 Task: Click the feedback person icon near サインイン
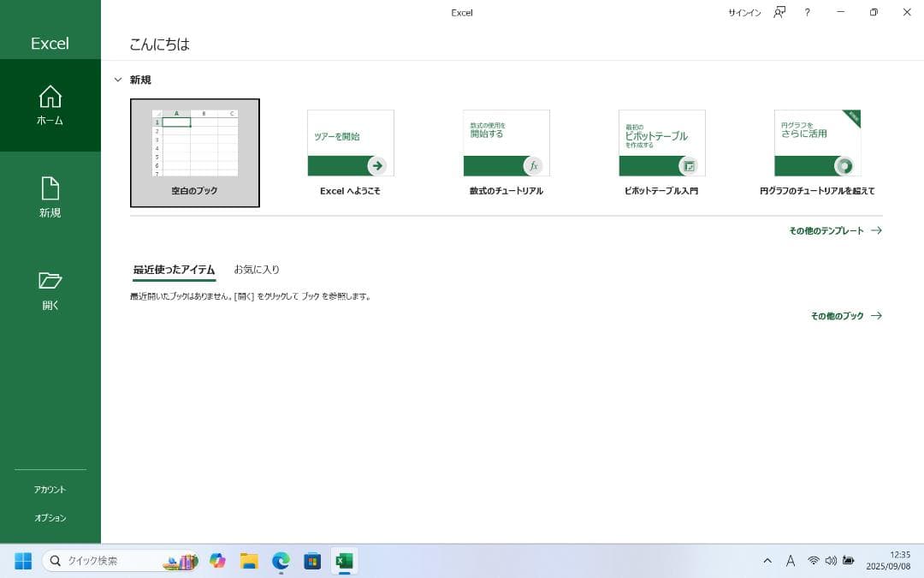[x=778, y=13]
